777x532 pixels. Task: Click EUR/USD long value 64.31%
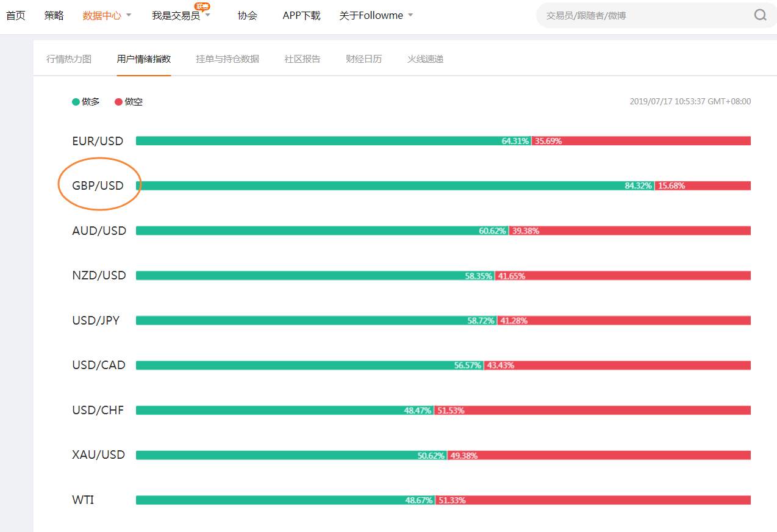pyautogui.click(x=515, y=141)
